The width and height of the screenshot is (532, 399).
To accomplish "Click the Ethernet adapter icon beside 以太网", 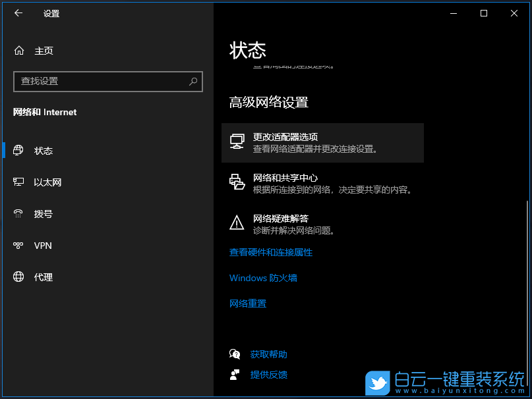I will pyautogui.click(x=18, y=182).
